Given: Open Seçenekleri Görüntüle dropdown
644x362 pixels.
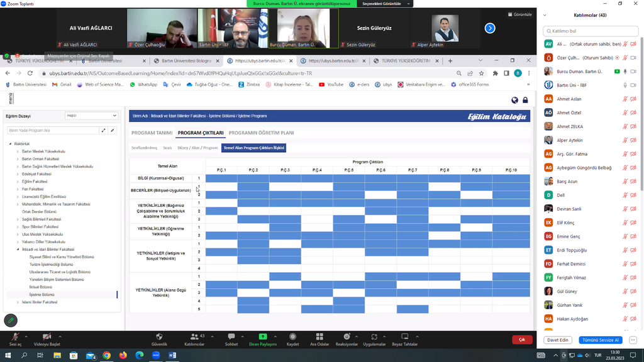Looking at the screenshot, I should pyautogui.click(x=385, y=4).
